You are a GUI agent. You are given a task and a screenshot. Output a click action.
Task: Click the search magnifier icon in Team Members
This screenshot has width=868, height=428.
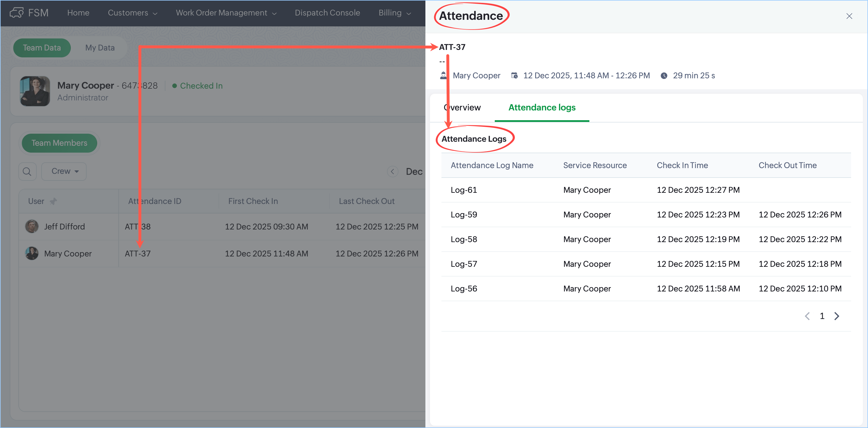coord(27,172)
